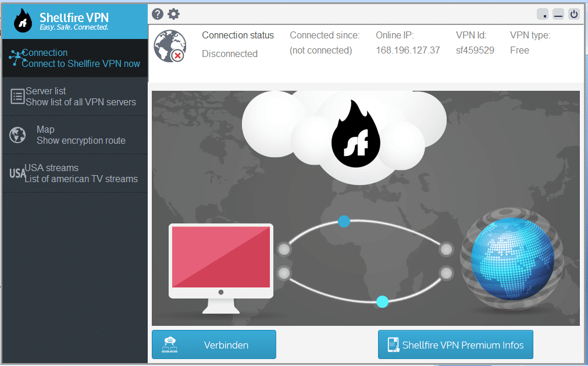Open USA streams TV list

(75, 173)
